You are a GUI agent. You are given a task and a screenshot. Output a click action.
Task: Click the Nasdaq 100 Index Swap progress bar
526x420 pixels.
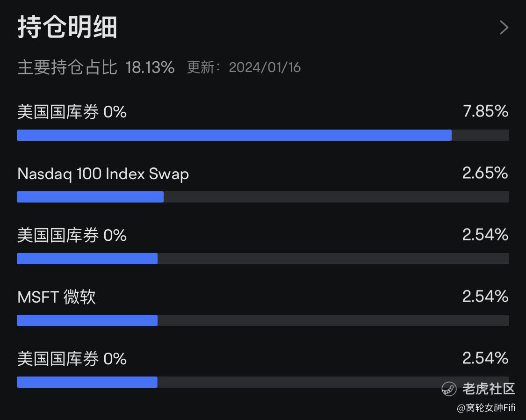tap(90, 197)
